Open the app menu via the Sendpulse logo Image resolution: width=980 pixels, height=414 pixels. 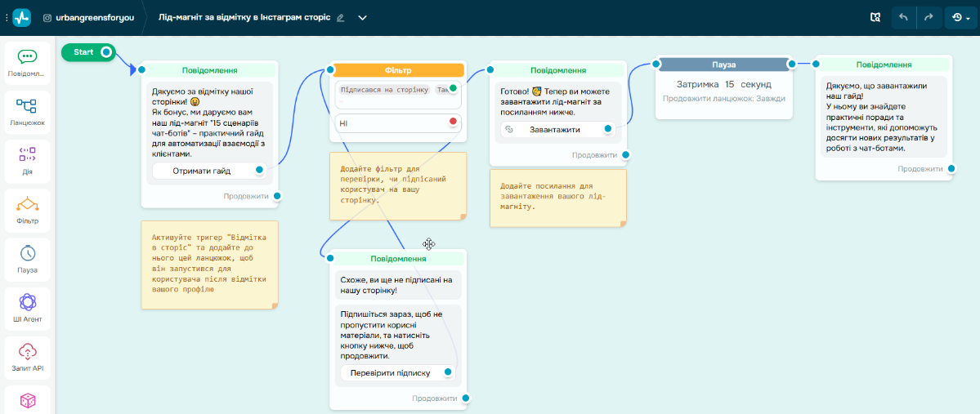point(21,17)
